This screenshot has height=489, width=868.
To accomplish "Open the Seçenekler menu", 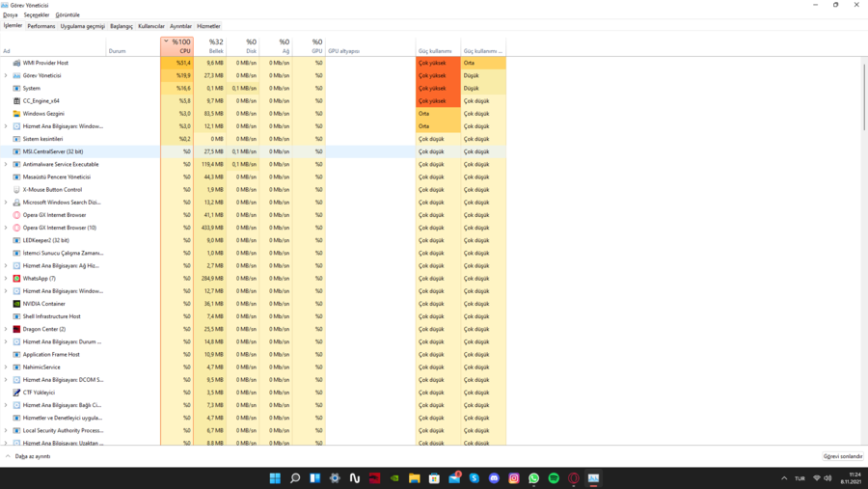I will [x=37, y=15].
